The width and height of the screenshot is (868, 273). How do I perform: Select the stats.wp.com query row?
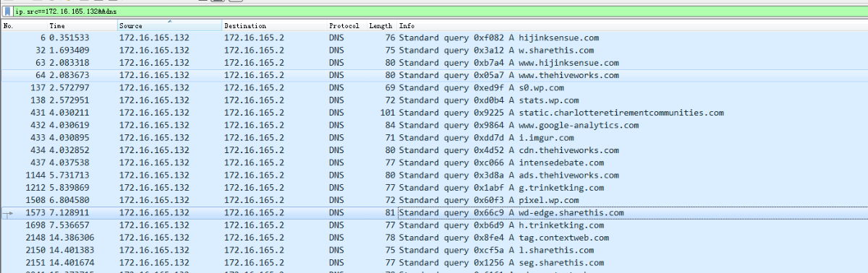[x=434, y=100]
